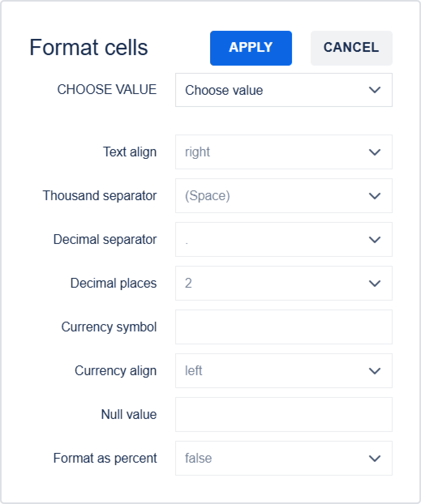Click the Currency symbol label
This screenshot has height=504, width=421.
coord(109,327)
